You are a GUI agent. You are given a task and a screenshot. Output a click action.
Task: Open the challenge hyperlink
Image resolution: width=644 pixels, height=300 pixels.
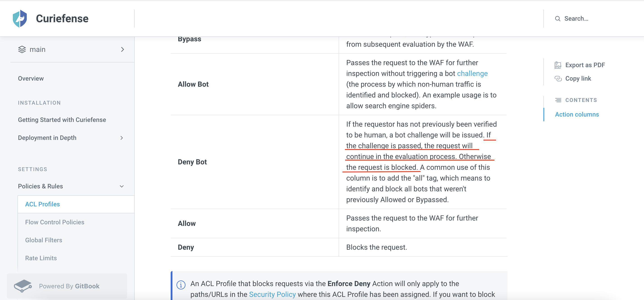[472, 73]
